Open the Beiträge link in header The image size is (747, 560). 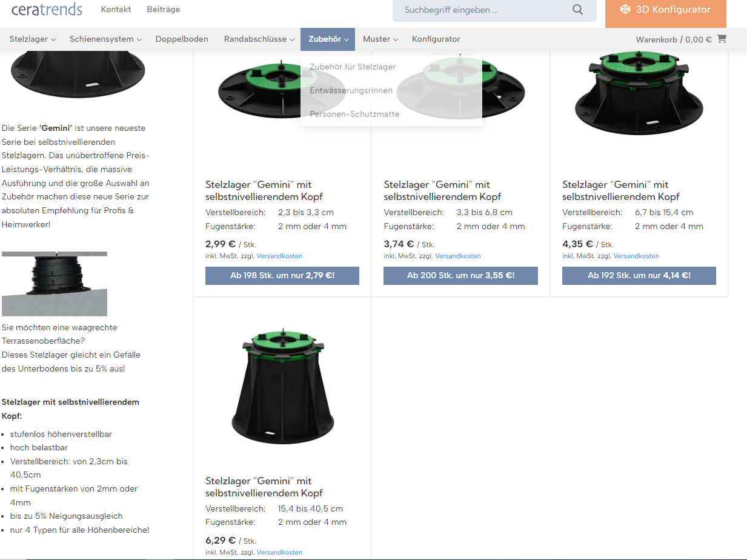tap(164, 9)
